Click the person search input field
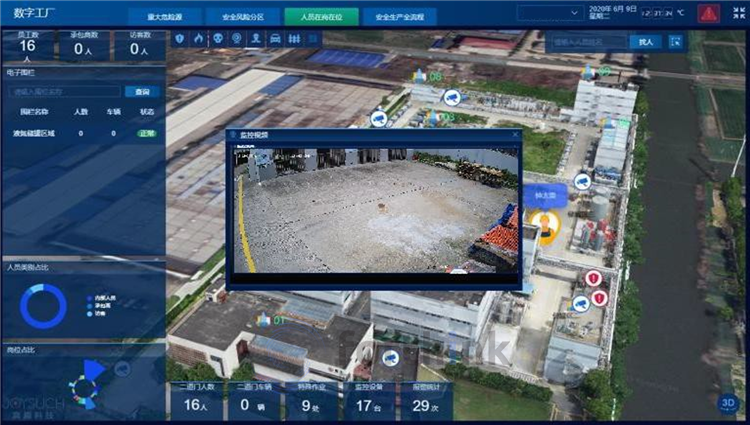This screenshot has height=425, width=750. [x=588, y=42]
